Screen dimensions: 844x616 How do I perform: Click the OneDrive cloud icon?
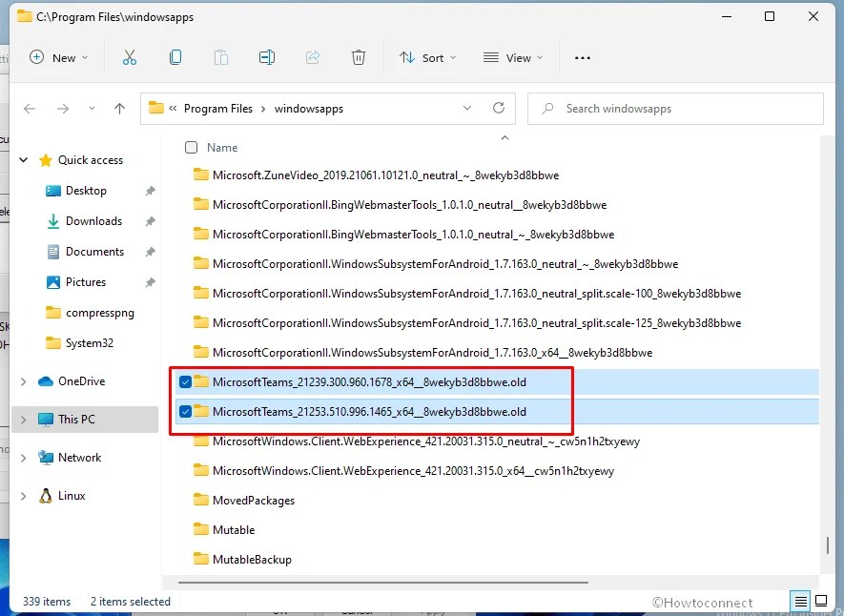pos(46,381)
